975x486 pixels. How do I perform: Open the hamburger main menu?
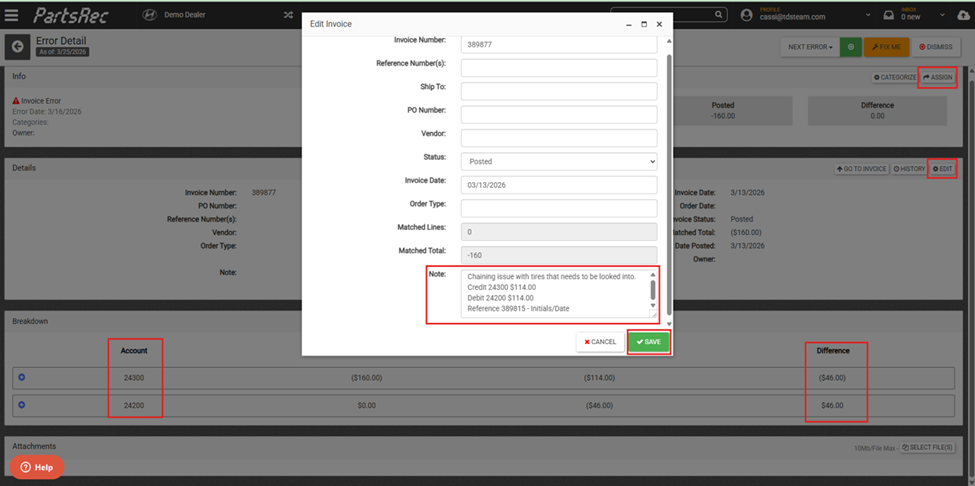pyautogui.click(x=12, y=15)
